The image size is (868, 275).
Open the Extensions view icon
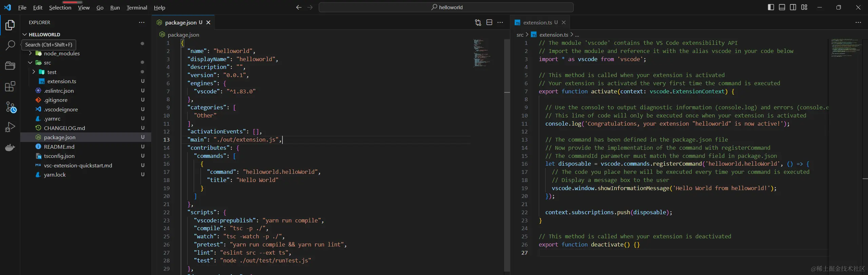pos(10,87)
